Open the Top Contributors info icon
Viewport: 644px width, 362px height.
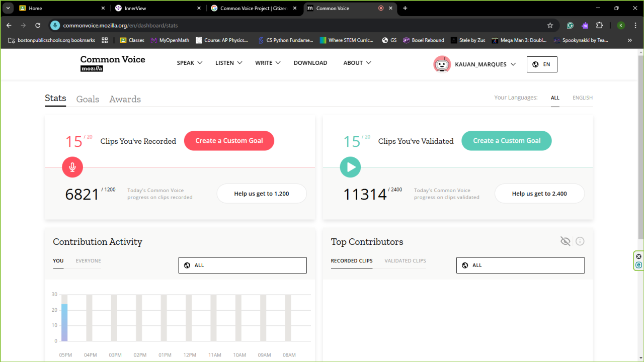pos(580,241)
